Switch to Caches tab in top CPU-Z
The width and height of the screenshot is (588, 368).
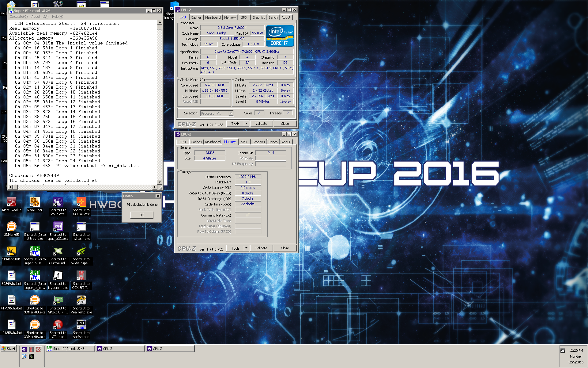(x=196, y=17)
